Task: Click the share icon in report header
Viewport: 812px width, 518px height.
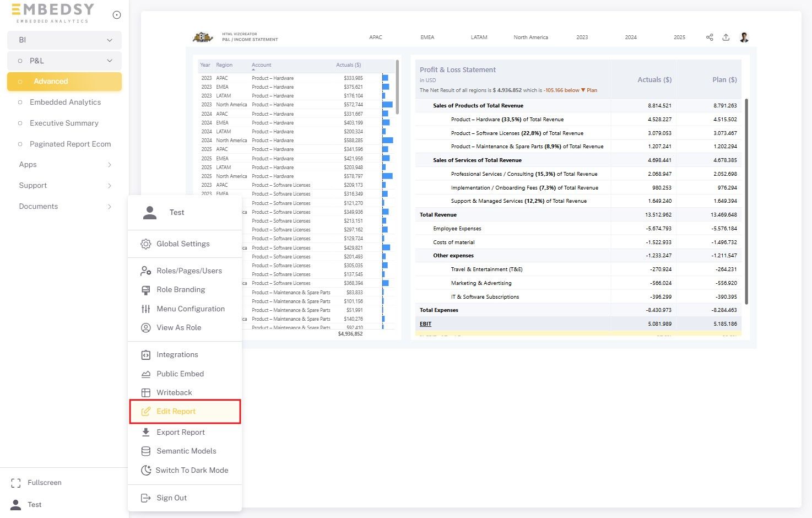Action: click(710, 37)
